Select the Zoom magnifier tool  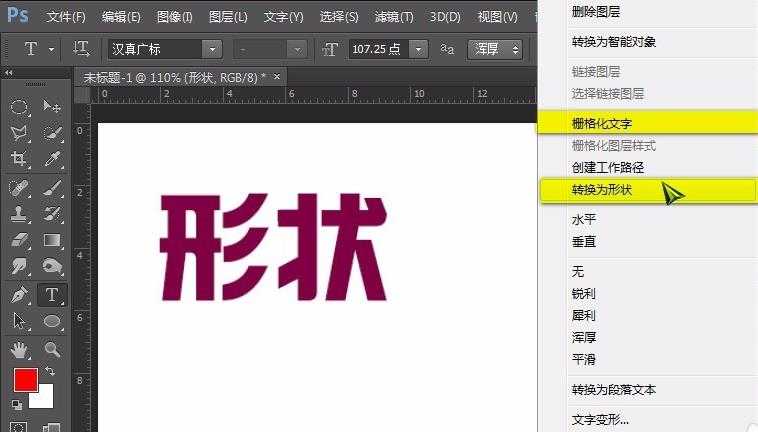click(52, 348)
